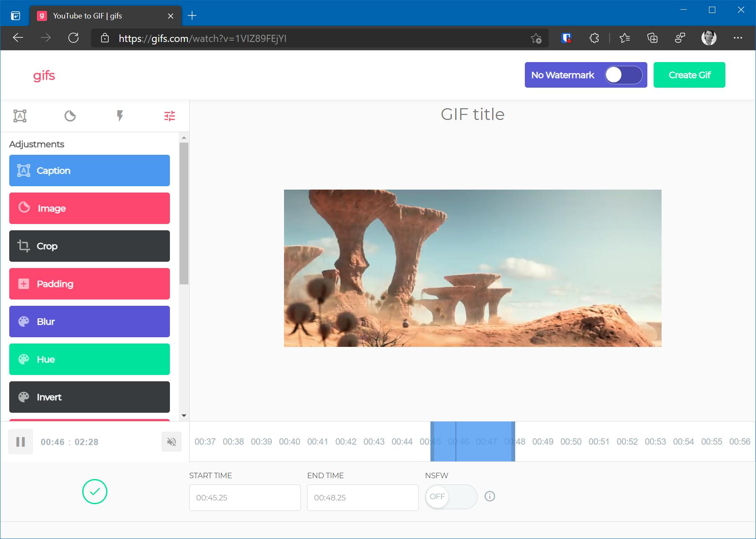
Task: Jump to 00:52 on the timeline
Action: coord(627,442)
